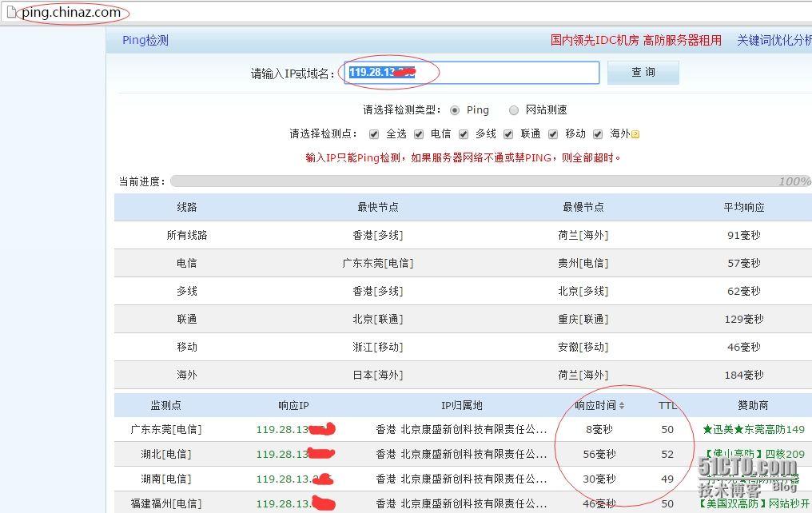
Task: Click the 线路 column header
Action: [187, 207]
